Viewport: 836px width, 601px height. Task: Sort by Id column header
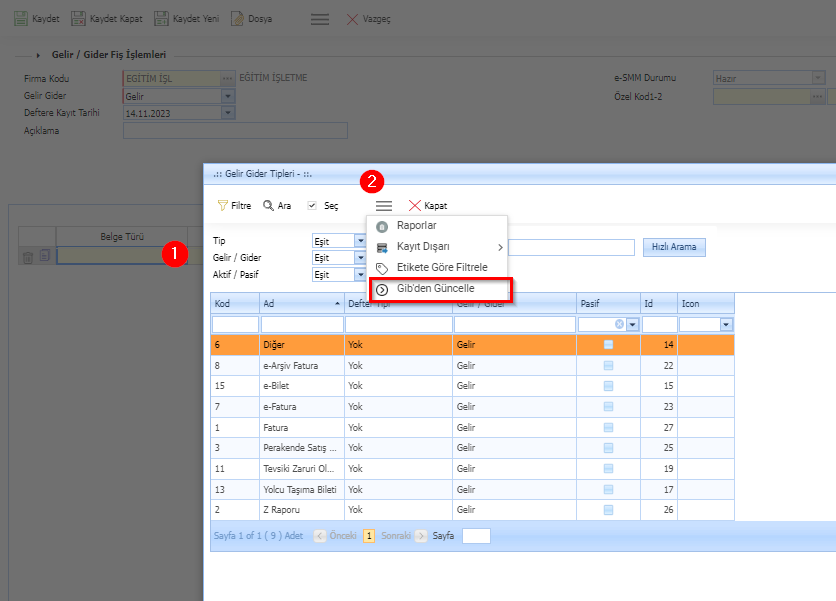pyautogui.click(x=659, y=303)
